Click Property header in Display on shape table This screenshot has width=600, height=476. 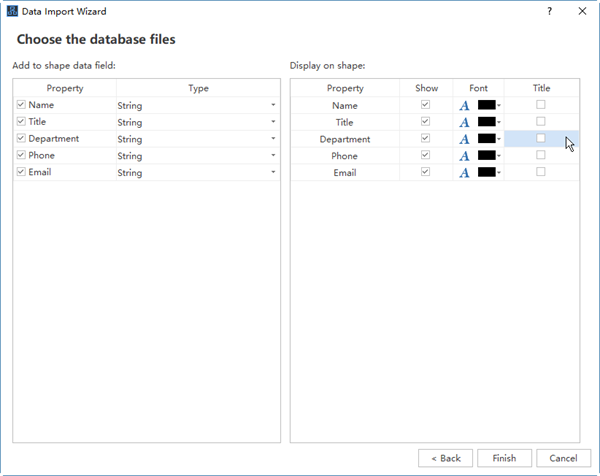[345, 88]
